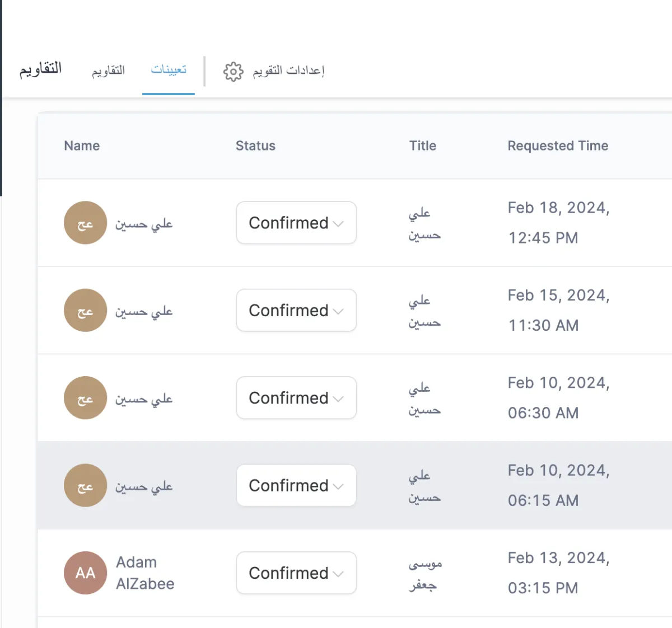Click the Requested Time column header
Viewport: 672px width, 628px height.
558,146
